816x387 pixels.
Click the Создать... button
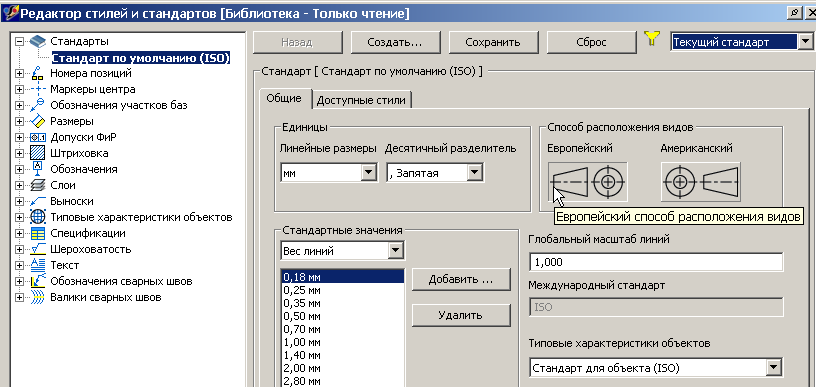395,42
